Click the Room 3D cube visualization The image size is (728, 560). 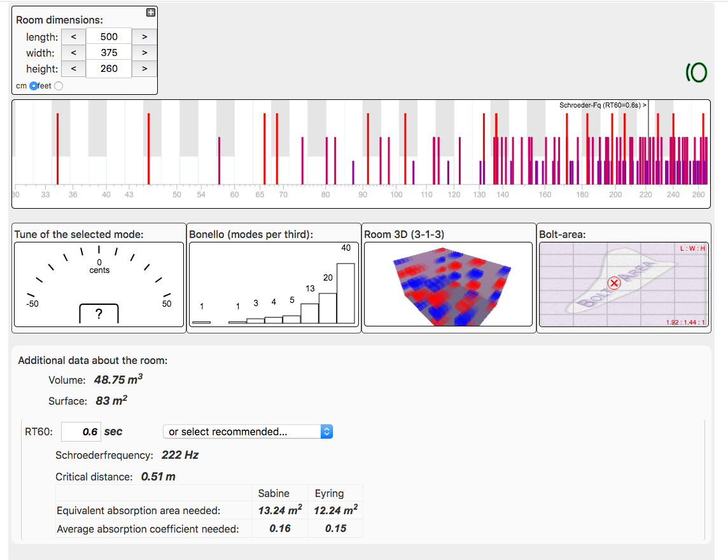(447, 284)
